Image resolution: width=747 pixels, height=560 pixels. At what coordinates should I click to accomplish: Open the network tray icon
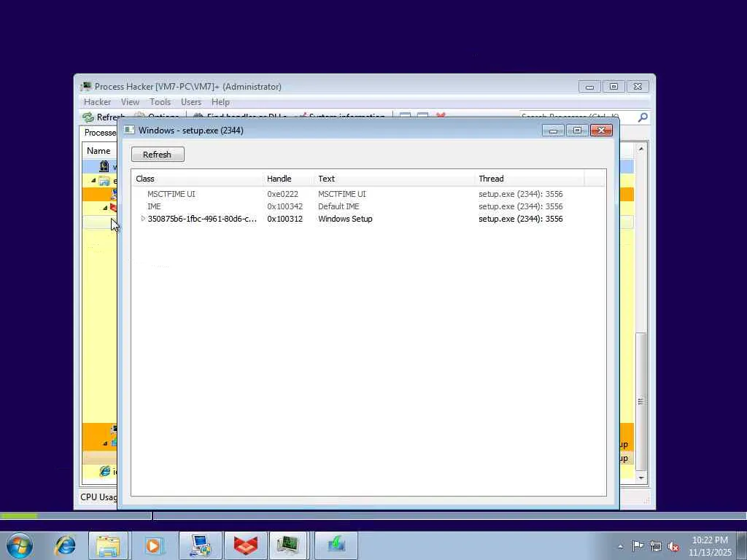(x=656, y=546)
